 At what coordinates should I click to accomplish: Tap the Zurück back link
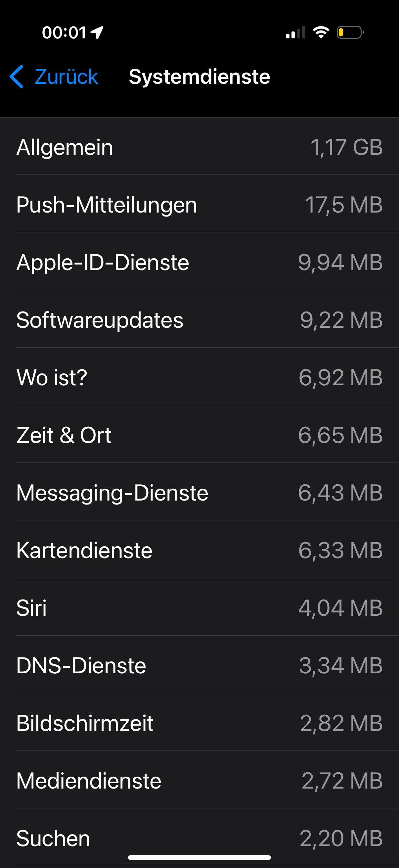66,76
